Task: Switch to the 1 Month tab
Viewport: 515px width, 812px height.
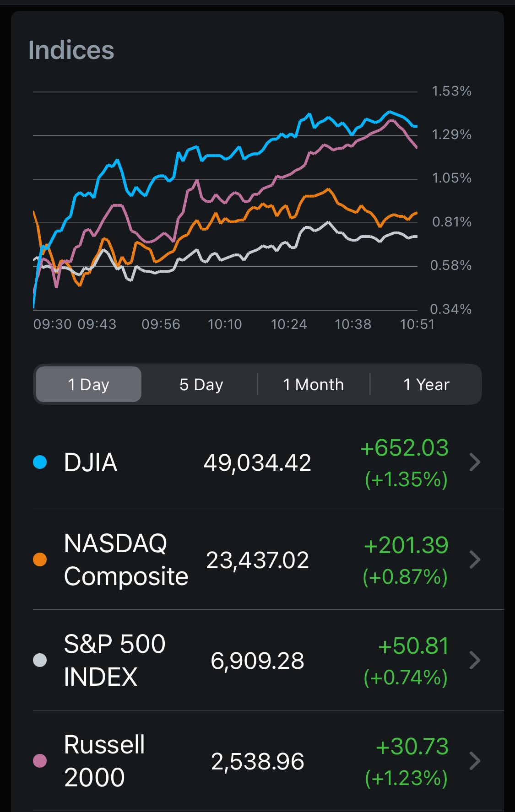Action: coord(313,384)
